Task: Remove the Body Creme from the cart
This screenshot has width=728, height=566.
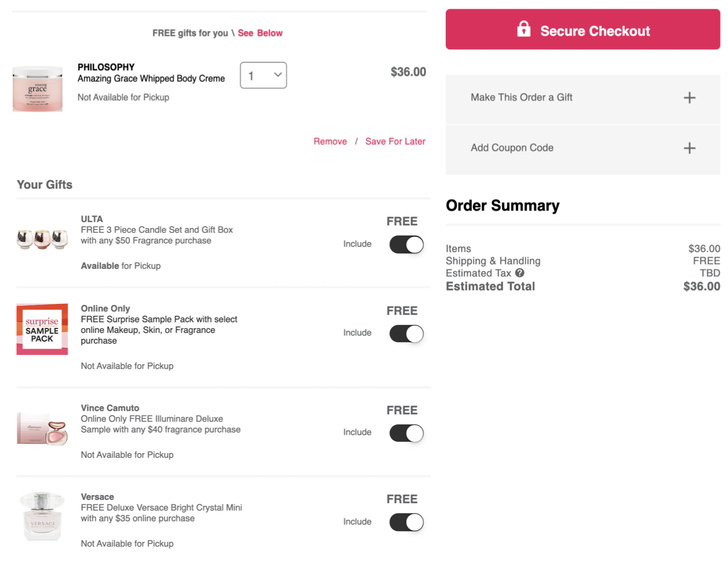Action: 330,141
